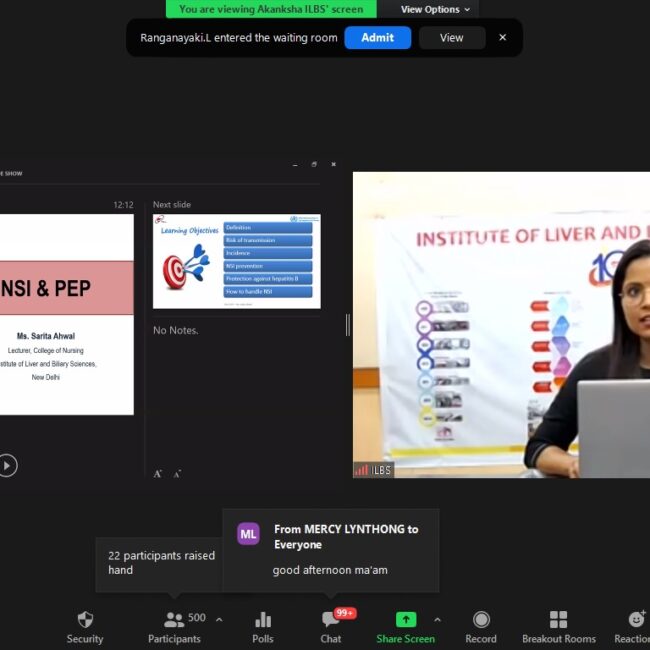Decrease notes font size in presenter view
This screenshot has height=650, width=650.
pos(178,473)
